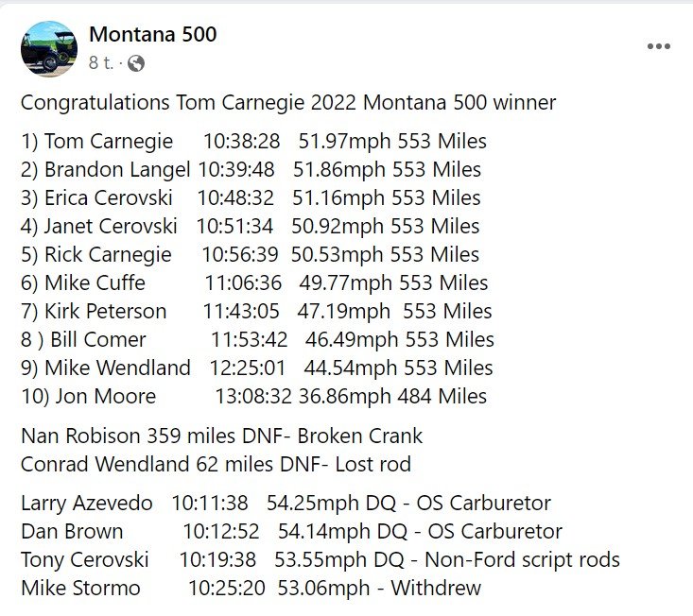Open the Montana 500 profile picture
693x616 pixels.
pos(49,49)
